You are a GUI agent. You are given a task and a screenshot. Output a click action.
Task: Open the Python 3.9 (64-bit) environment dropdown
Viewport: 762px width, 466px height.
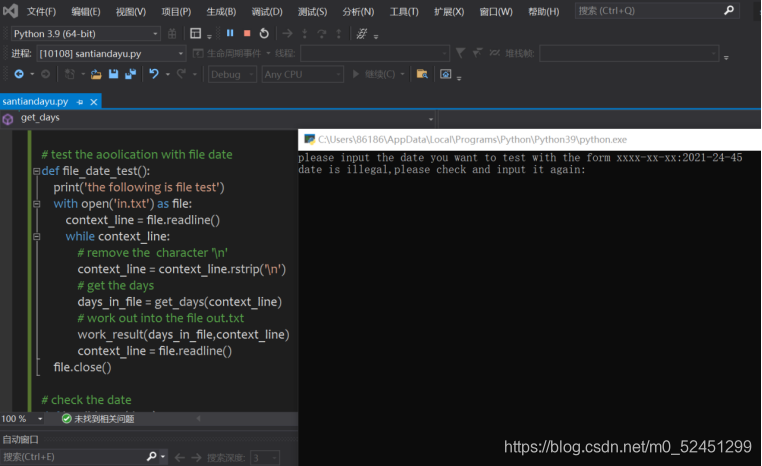pyautogui.click(x=86, y=34)
